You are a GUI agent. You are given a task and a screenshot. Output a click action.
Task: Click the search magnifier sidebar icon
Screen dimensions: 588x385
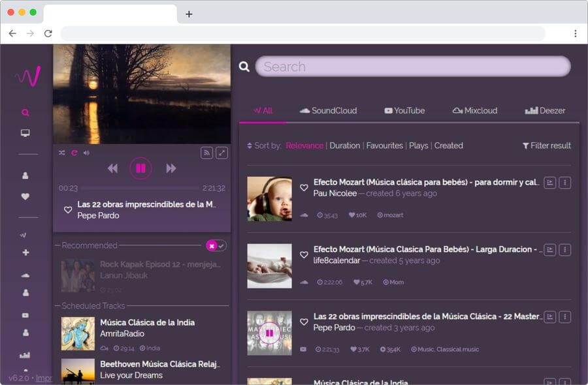click(25, 112)
